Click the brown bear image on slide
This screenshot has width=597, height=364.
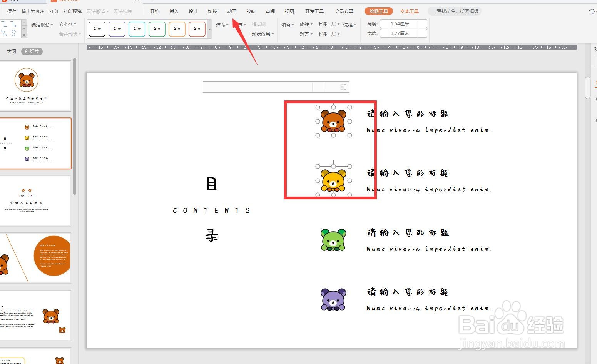333,121
